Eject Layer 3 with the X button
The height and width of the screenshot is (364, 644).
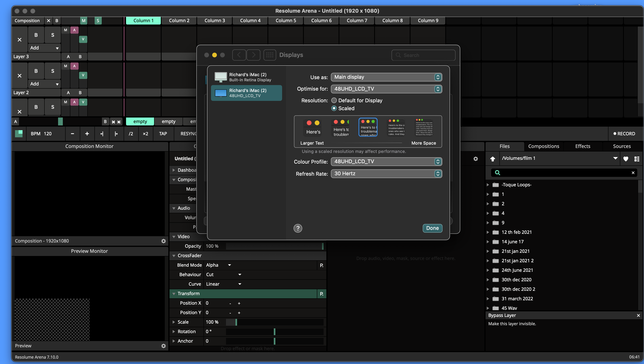click(x=20, y=40)
